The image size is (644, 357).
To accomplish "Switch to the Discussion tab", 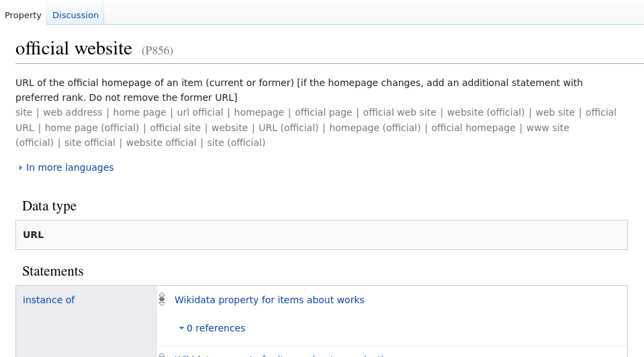I will [75, 15].
